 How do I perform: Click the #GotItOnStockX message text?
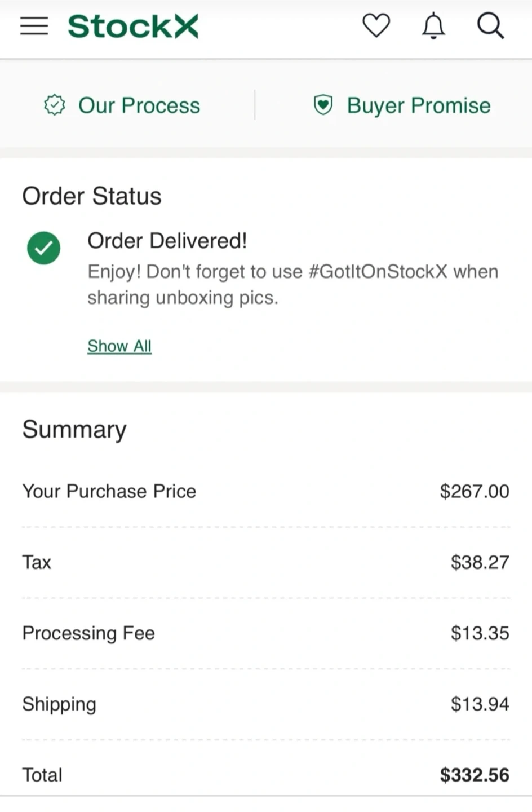pos(292,285)
